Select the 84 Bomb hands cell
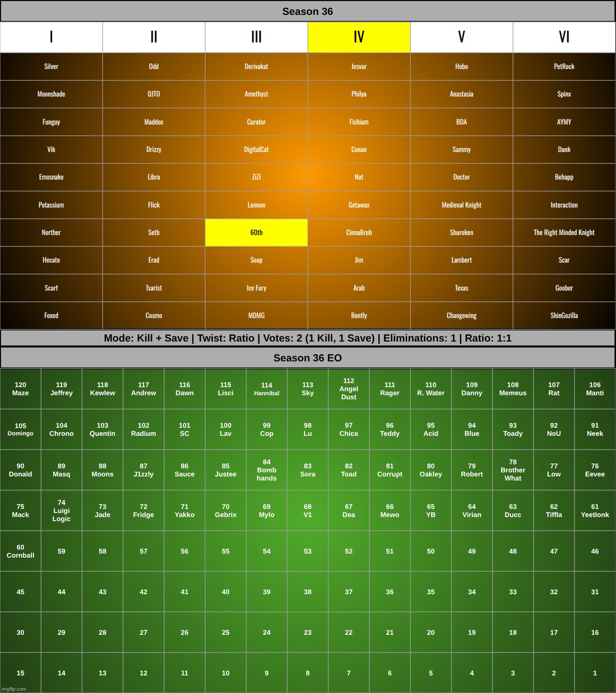 pyautogui.click(x=267, y=470)
